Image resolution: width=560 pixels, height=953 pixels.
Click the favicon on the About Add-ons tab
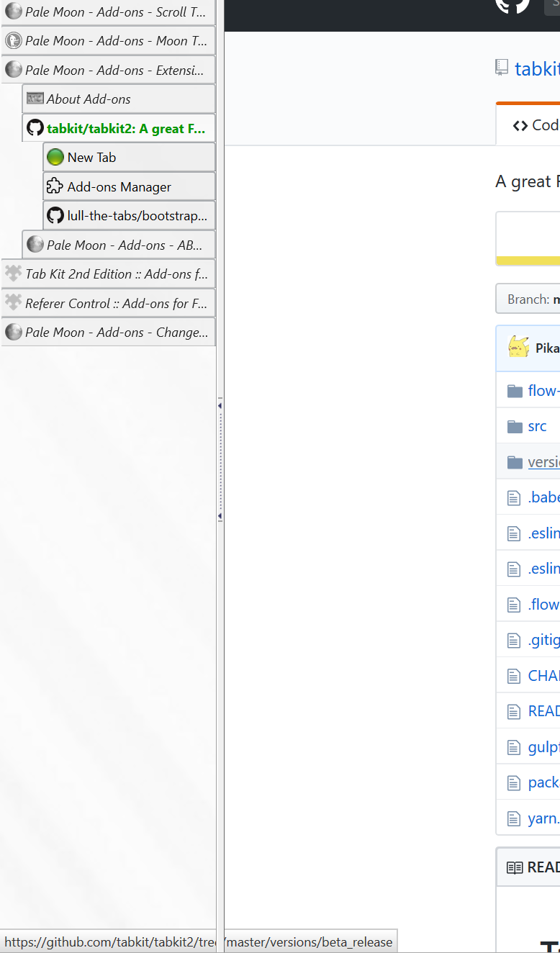coord(35,99)
